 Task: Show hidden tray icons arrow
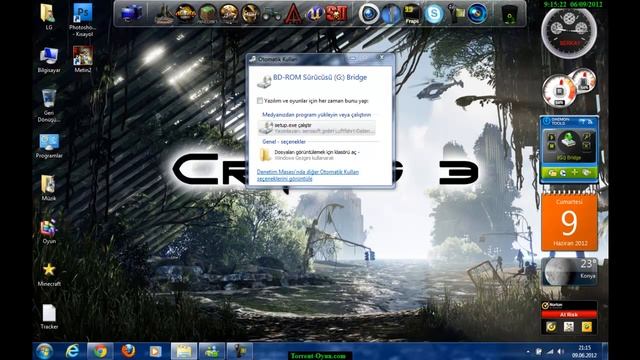527,351
